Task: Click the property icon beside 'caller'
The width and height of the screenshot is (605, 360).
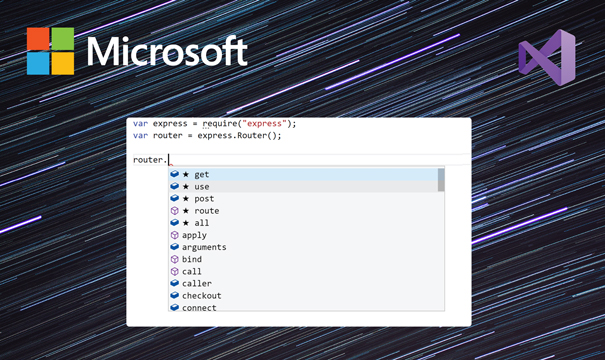Action: click(x=174, y=283)
